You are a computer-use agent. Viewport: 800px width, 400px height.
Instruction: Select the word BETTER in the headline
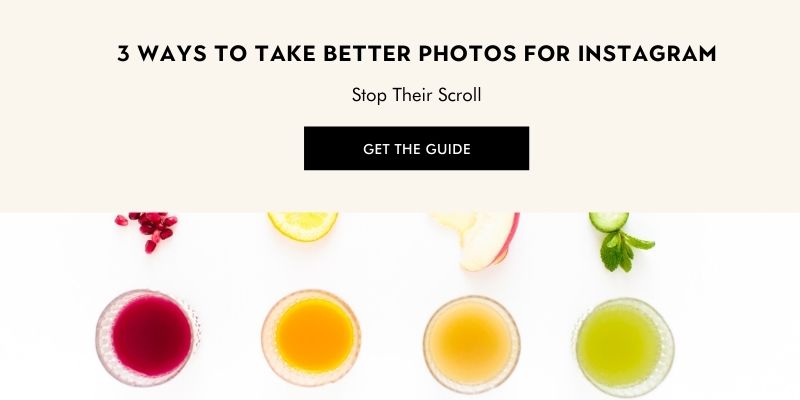click(367, 54)
